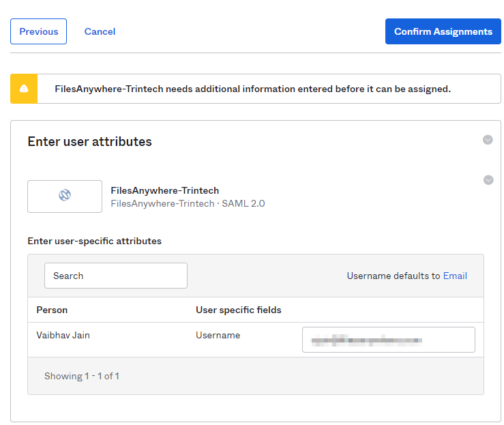Click the additional information warning message

click(x=252, y=89)
